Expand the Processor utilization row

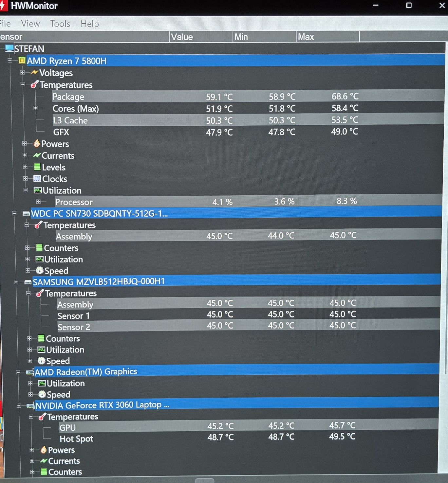click(38, 202)
